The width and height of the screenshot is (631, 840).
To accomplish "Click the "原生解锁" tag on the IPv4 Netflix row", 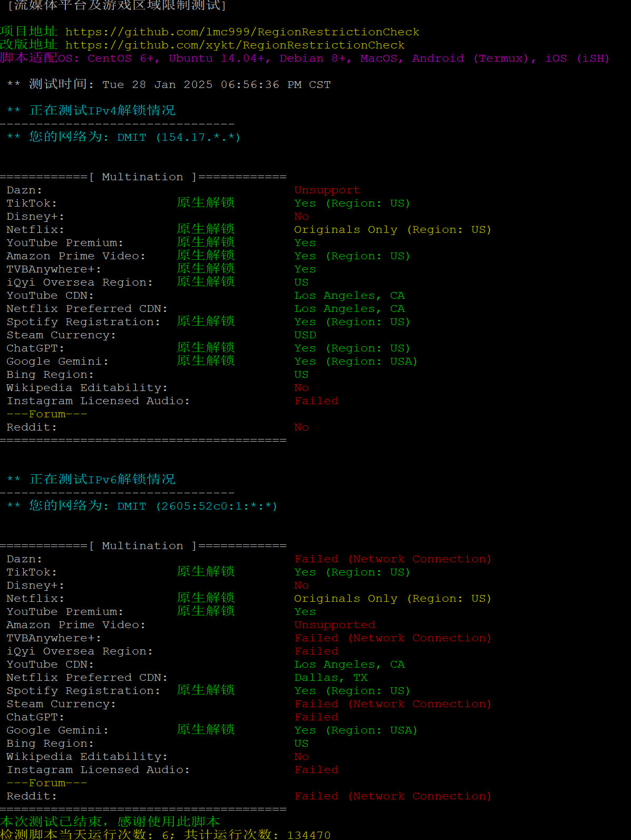I will pyautogui.click(x=206, y=229).
